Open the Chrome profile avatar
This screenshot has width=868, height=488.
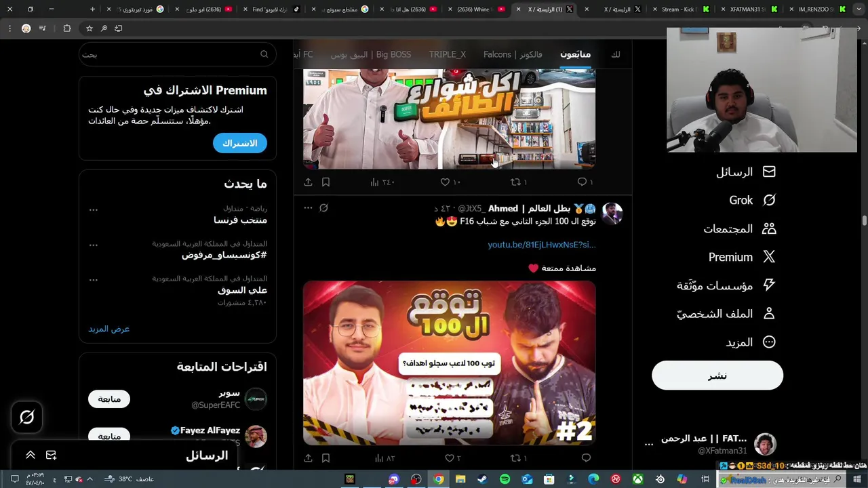[26, 28]
